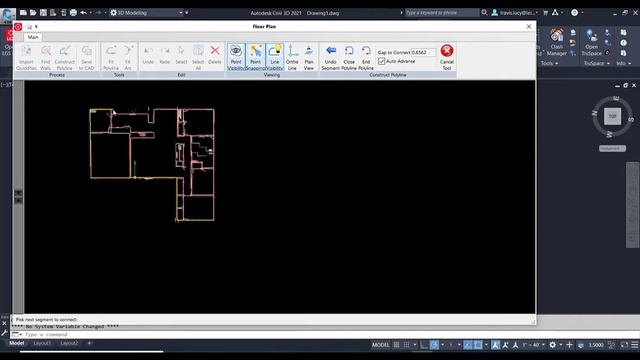Click the command line customize wrench icon
640x360 pixels.
(x=4, y=333)
